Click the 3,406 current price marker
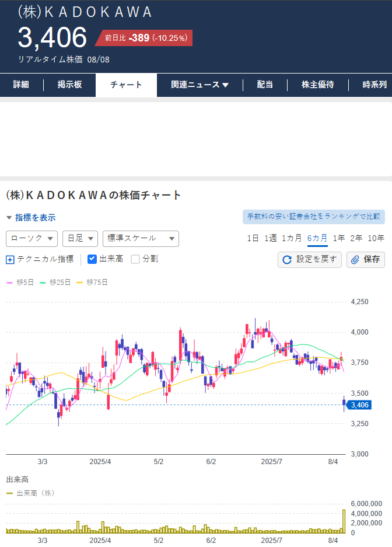 359,405
